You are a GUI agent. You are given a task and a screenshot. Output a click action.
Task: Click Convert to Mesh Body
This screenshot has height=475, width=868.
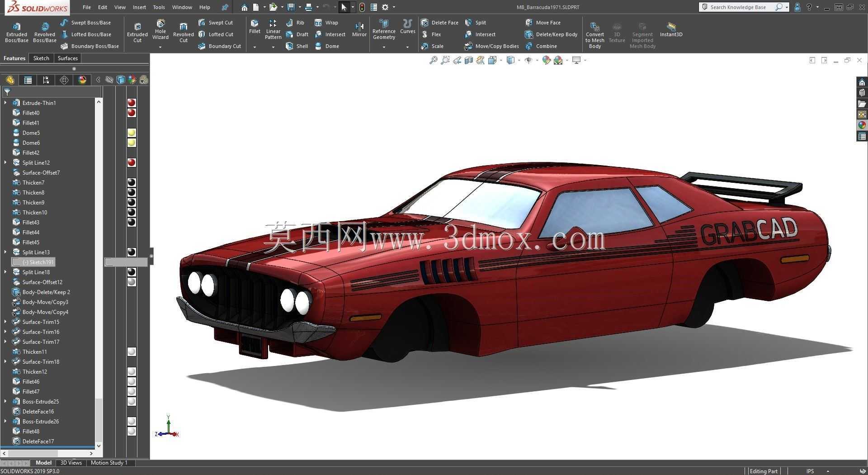595,34
